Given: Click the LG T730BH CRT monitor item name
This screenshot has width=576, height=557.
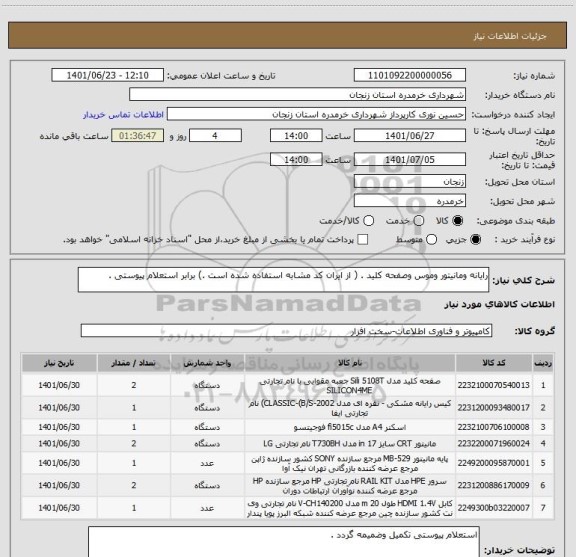Looking at the screenshot, I should point(350,444).
